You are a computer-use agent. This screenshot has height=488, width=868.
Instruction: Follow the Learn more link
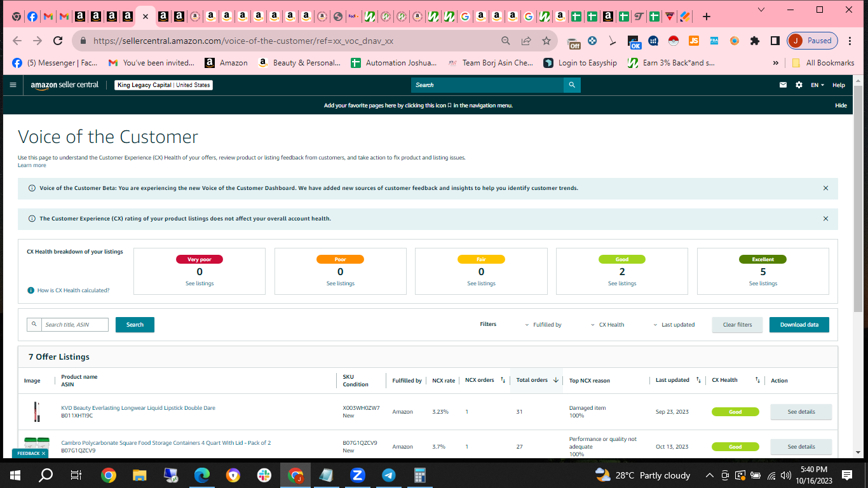point(32,165)
